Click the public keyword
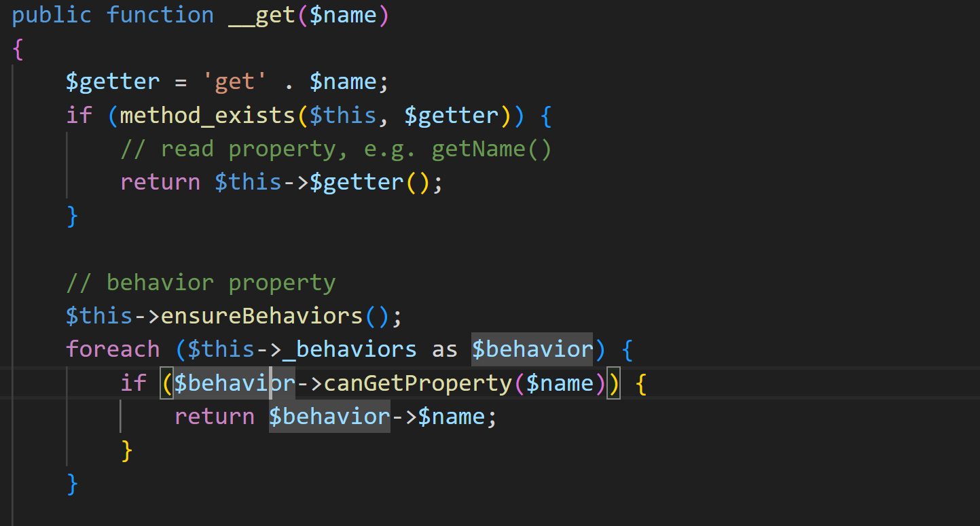Viewport: 980px width, 526px height. coord(52,15)
